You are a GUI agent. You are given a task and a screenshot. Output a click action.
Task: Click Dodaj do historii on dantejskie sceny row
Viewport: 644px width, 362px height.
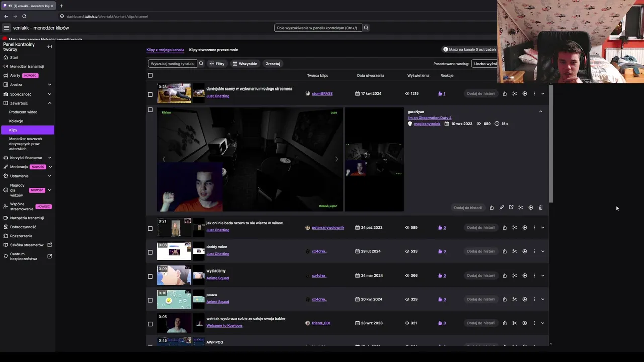(x=481, y=94)
